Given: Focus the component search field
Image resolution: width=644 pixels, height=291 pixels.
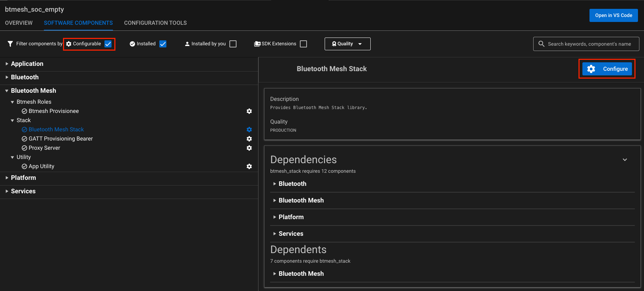Looking at the screenshot, I should tap(586, 44).
